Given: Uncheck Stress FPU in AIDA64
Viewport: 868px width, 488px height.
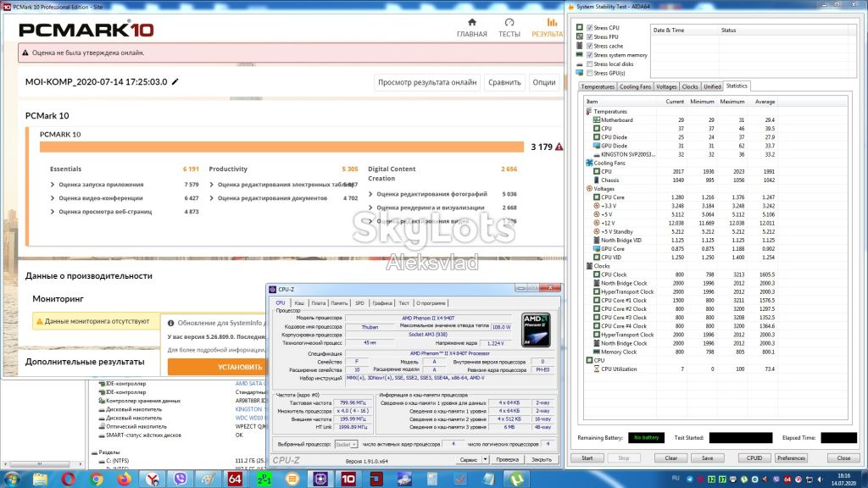Looking at the screenshot, I should 590,36.
